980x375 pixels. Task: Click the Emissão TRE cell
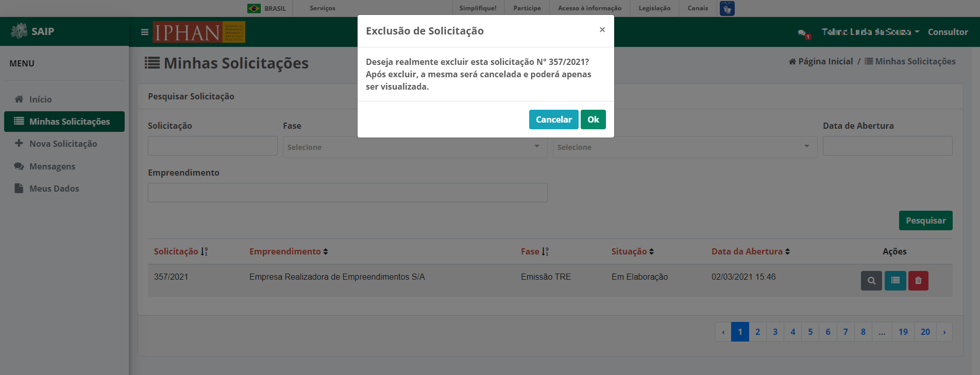546,277
